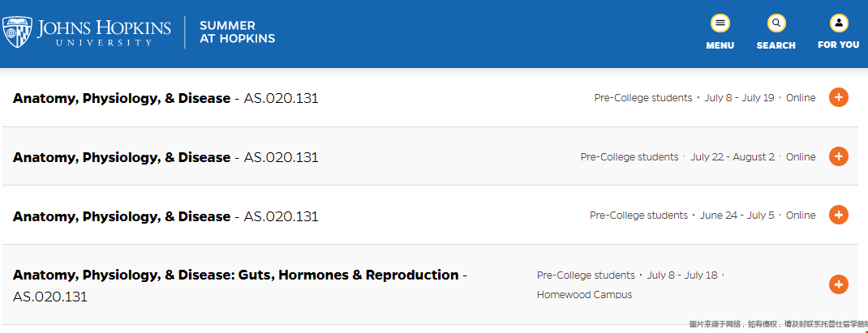Select the FOR YOU label in header
The image size is (868, 333).
click(839, 45)
